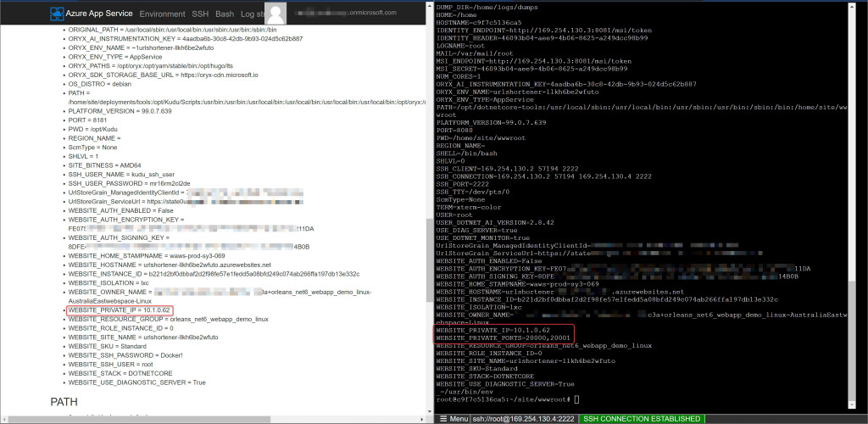The image size is (868, 424).
Task: Click WEBSITE_SSH_USER = root entry
Action: [x=111, y=365]
